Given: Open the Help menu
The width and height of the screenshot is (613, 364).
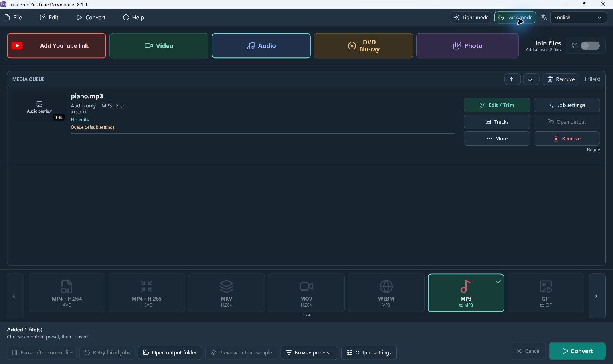Looking at the screenshot, I should 133,18.
